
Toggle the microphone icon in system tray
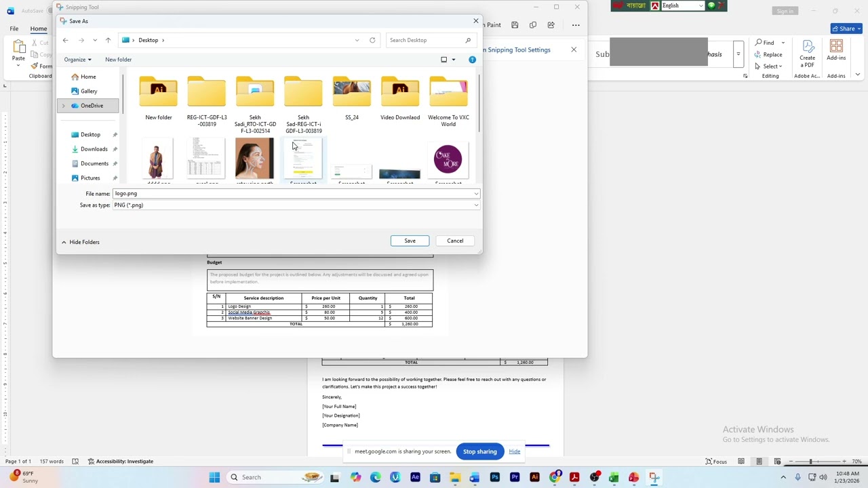[x=797, y=477]
